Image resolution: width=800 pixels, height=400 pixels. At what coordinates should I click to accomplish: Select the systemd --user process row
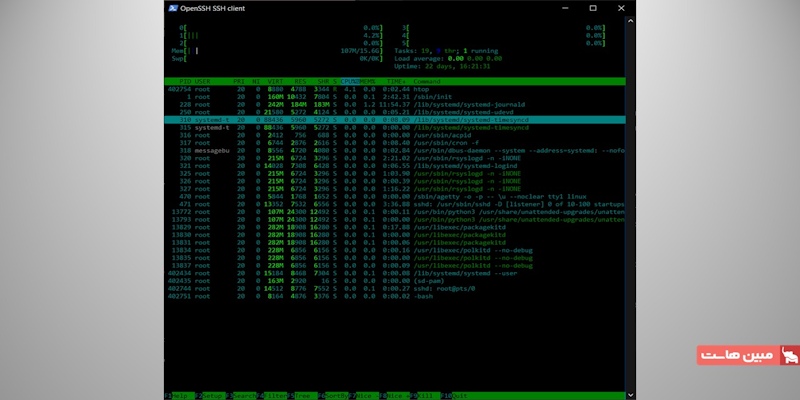pyautogui.click(x=395, y=273)
